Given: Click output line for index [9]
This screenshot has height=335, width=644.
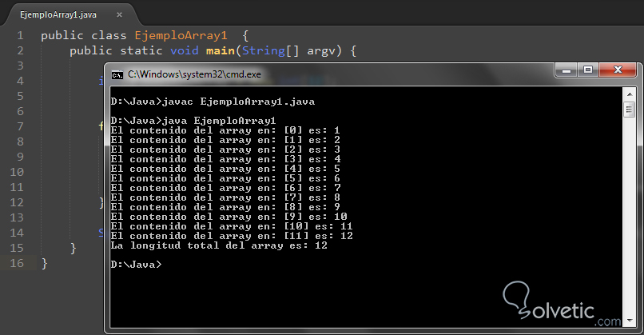Looking at the screenshot, I should 229,217.
